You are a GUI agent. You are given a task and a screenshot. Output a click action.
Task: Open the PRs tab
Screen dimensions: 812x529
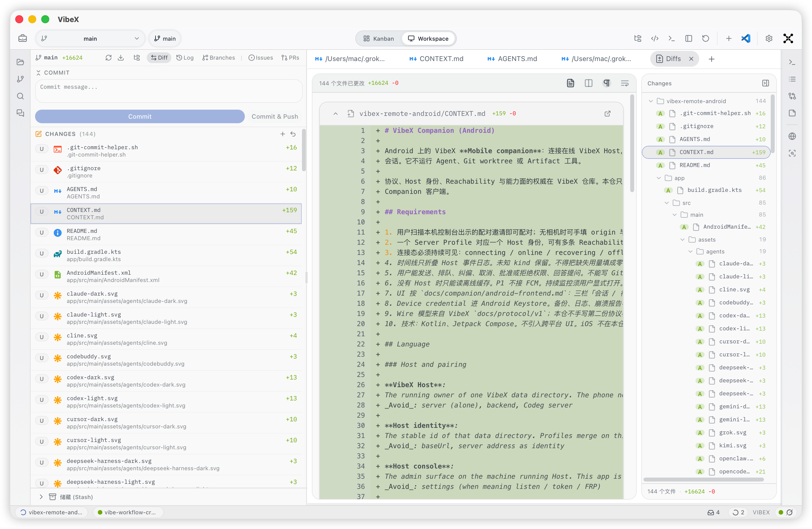290,58
